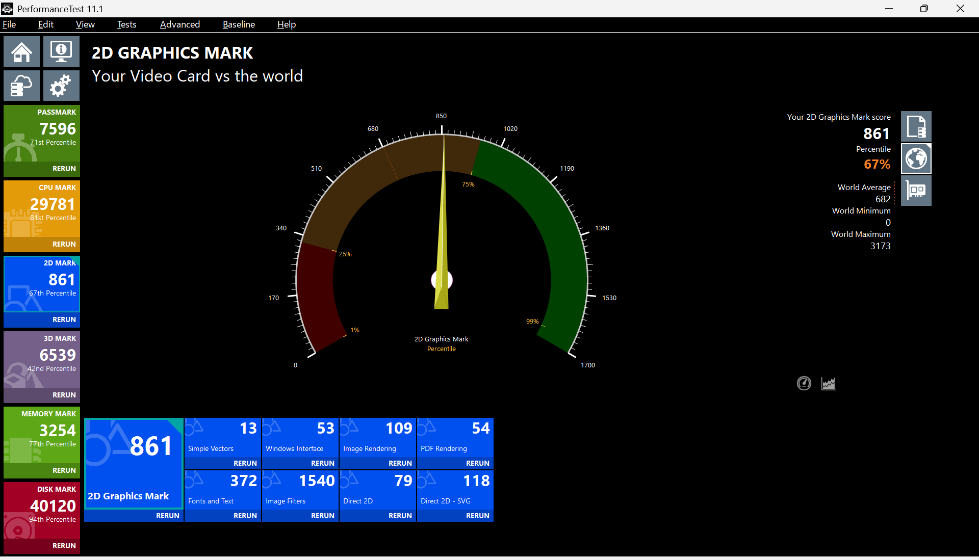
Task: Open the settings gears icon
Action: coord(61,86)
